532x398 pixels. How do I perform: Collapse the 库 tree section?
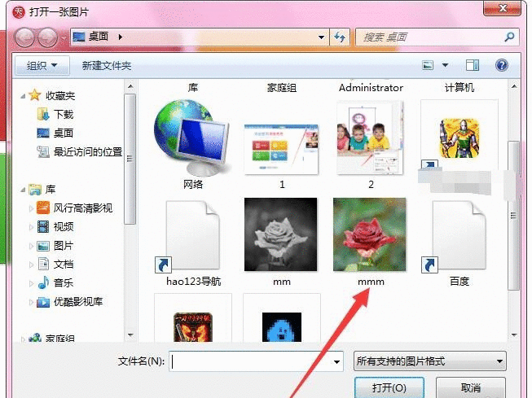coord(23,190)
